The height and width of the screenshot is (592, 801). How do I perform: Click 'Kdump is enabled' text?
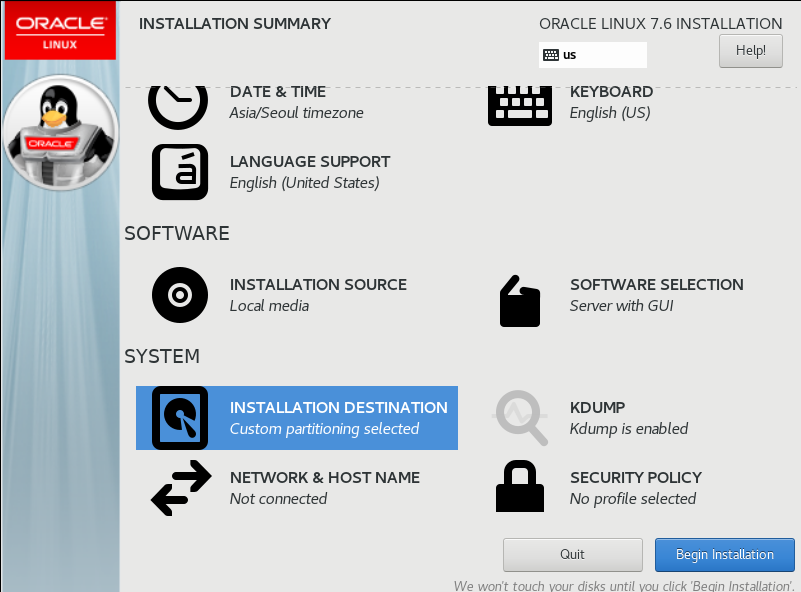(x=629, y=429)
